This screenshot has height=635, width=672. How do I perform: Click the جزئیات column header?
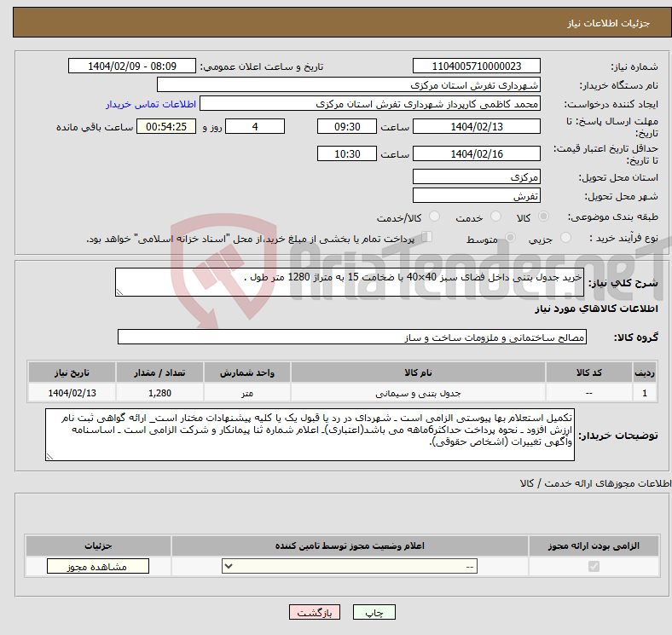click(x=98, y=546)
